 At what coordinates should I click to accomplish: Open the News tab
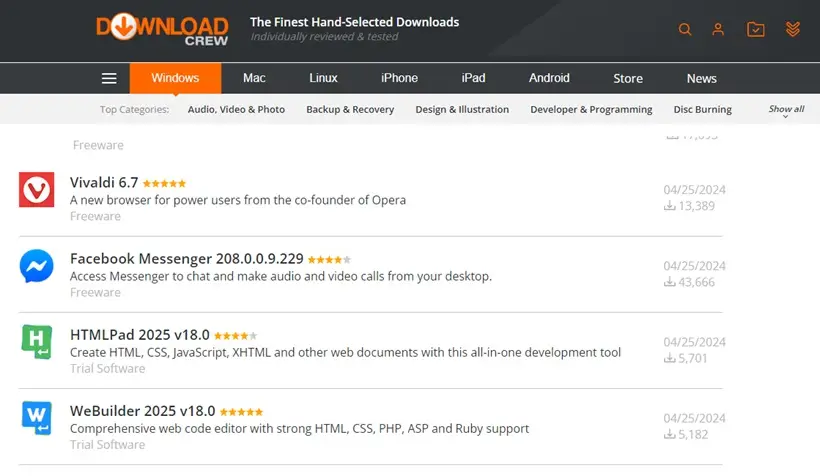(x=701, y=78)
